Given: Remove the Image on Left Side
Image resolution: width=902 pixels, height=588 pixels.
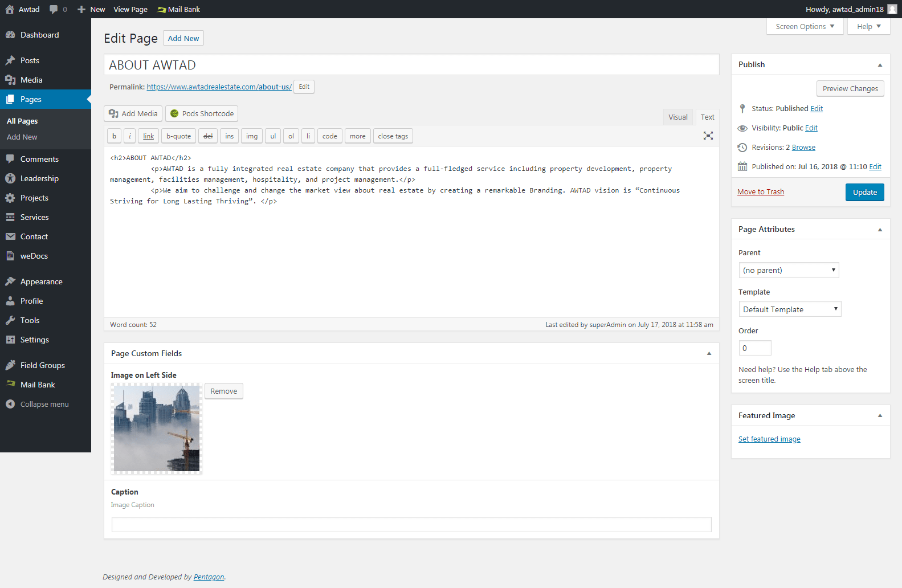Looking at the screenshot, I should [224, 391].
